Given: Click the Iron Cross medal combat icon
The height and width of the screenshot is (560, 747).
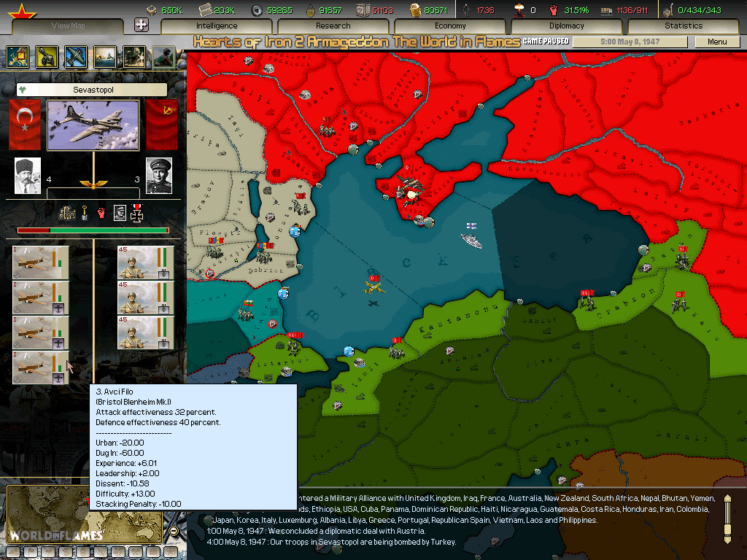Looking at the screenshot, I should (x=136, y=213).
